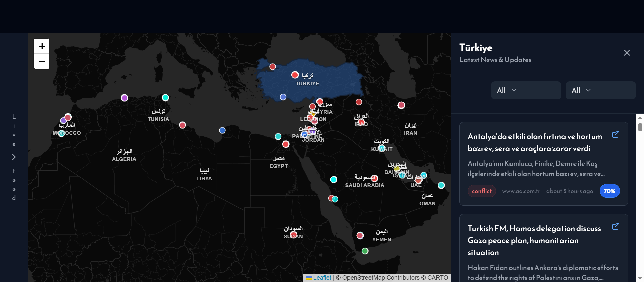The height and width of the screenshot is (282, 644).
Task: Open www.aa.com.tr source link
Action: [521, 191]
